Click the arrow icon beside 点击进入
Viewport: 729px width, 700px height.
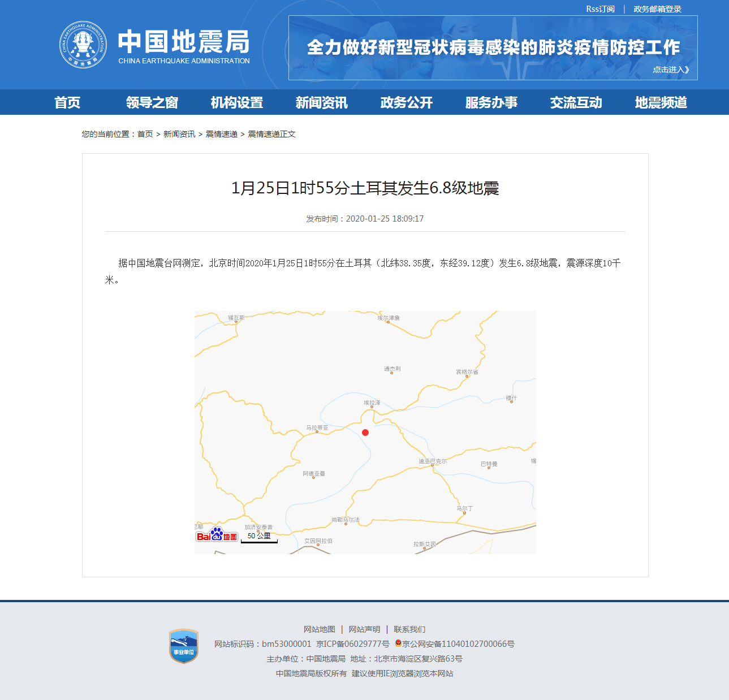click(x=687, y=70)
